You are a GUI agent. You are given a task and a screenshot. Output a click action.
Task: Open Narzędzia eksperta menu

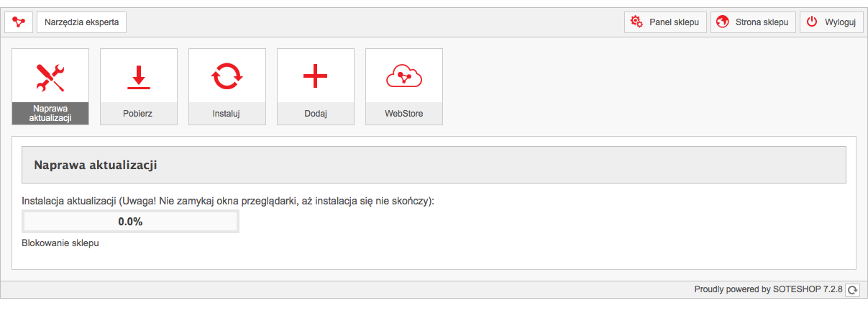82,22
